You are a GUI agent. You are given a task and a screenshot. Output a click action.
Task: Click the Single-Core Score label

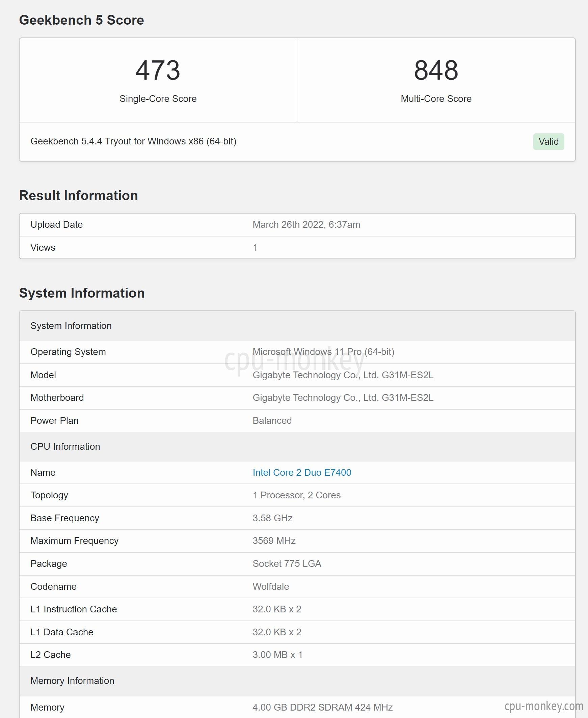(158, 99)
